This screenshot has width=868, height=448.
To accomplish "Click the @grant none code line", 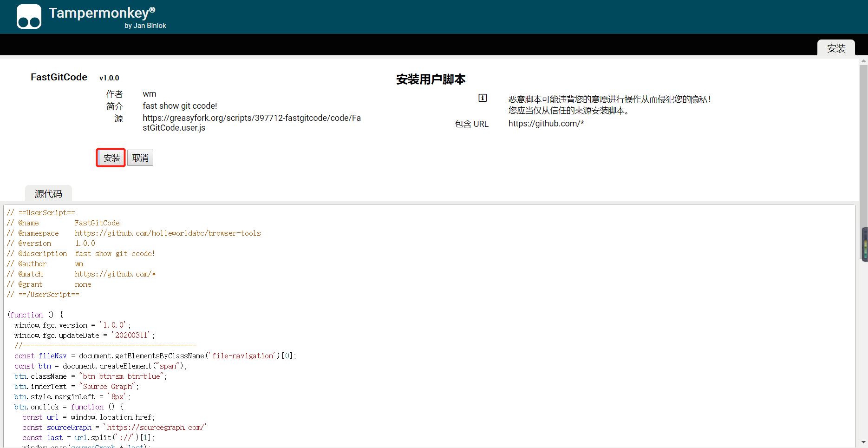I will (x=49, y=284).
